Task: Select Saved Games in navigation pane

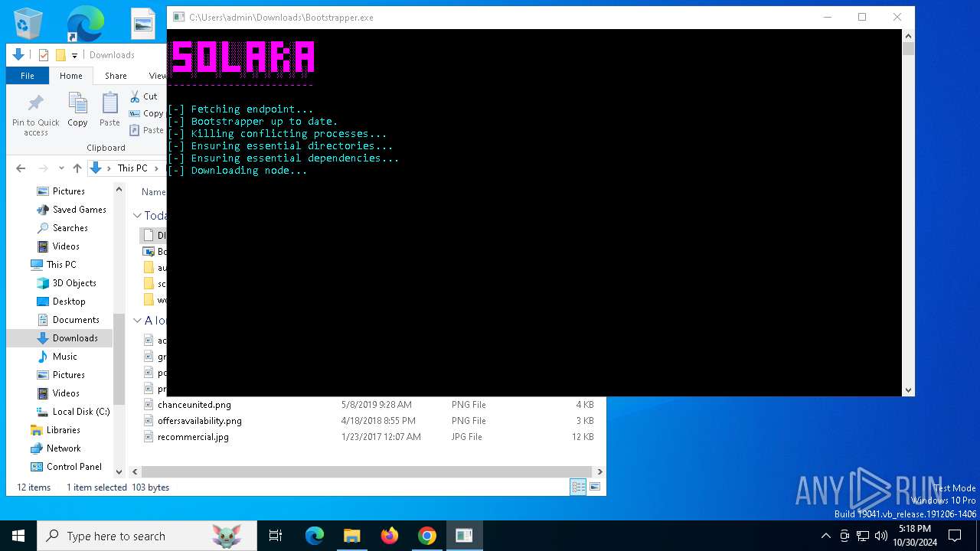Action: pyautogui.click(x=80, y=210)
